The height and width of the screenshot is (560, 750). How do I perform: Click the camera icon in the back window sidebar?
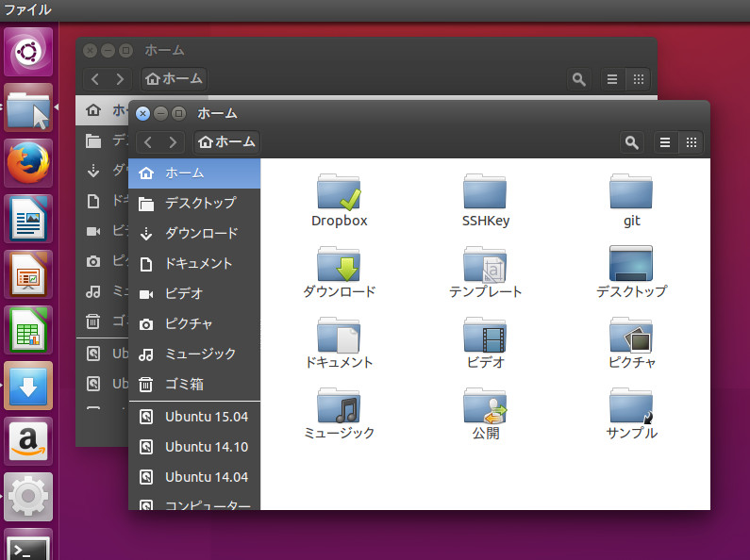coord(93,261)
